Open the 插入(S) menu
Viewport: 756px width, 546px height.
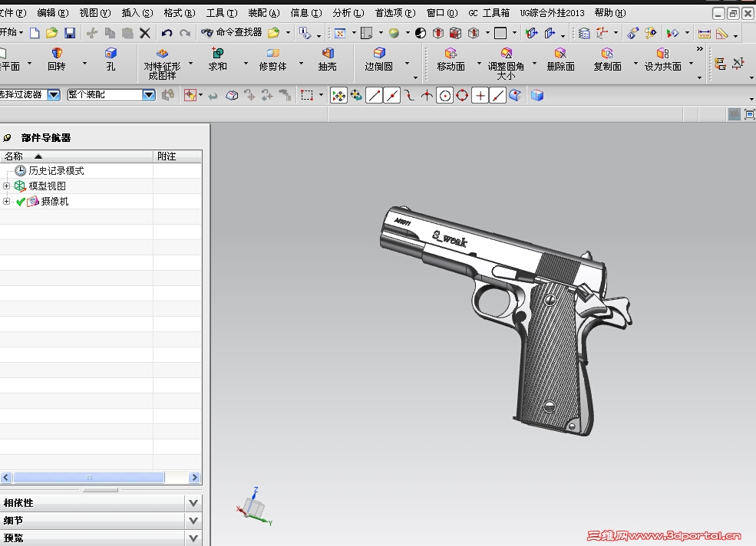pyautogui.click(x=137, y=13)
